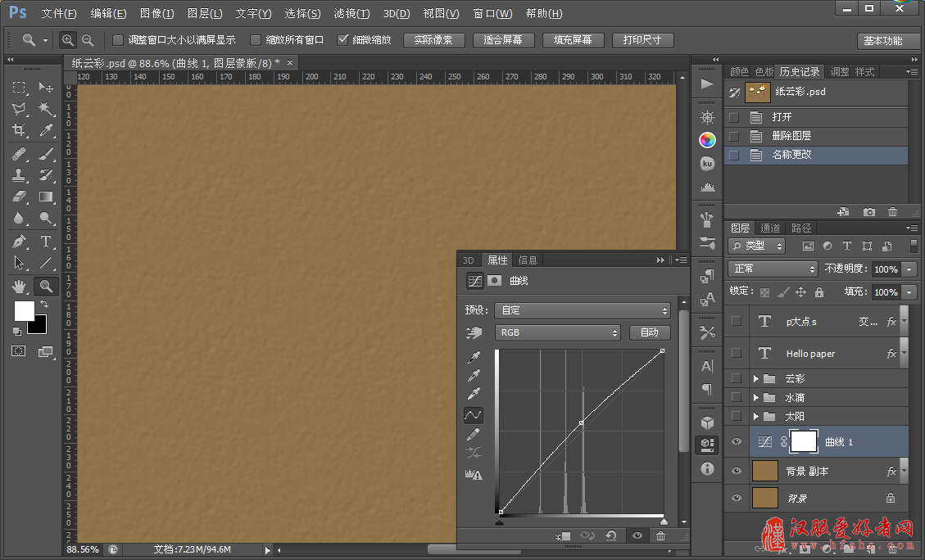Select the Eraser tool
Screen dimensions: 925x560
[19, 196]
